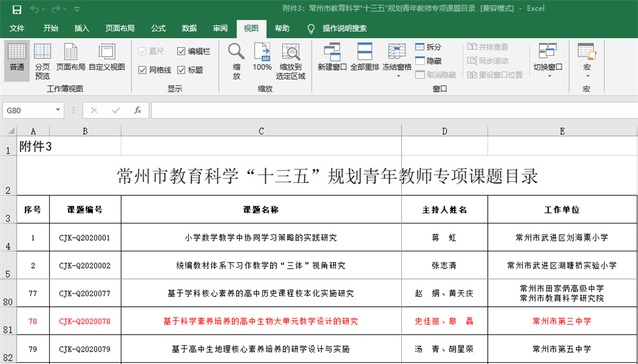Viewport: 638px width, 364px height.
Task: Click the Redo arrow icon
Action: point(55,9)
